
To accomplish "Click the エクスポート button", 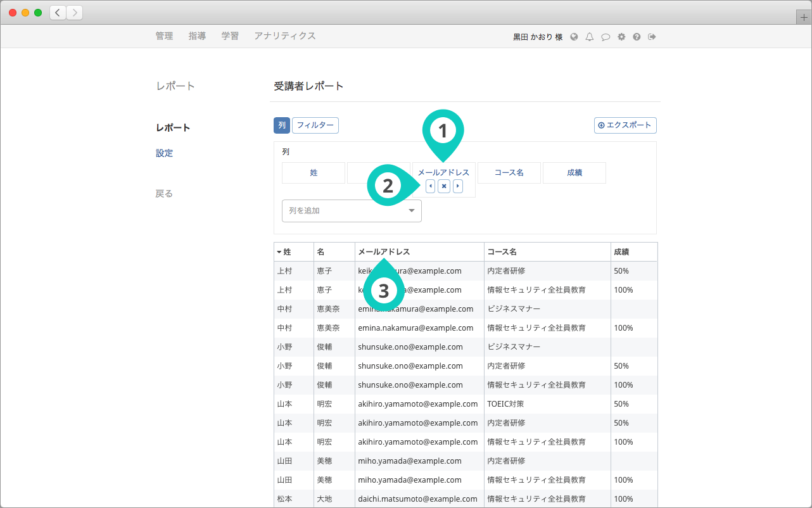I will click(x=625, y=125).
